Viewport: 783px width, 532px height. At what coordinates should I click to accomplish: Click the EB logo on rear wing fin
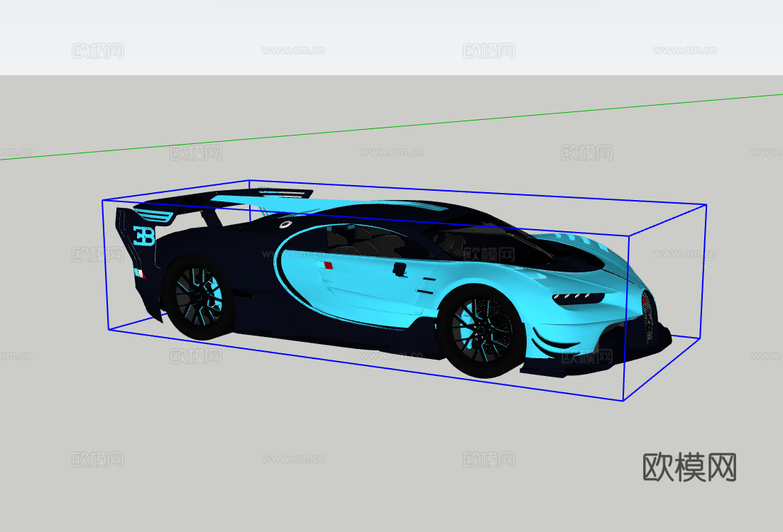[144, 236]
